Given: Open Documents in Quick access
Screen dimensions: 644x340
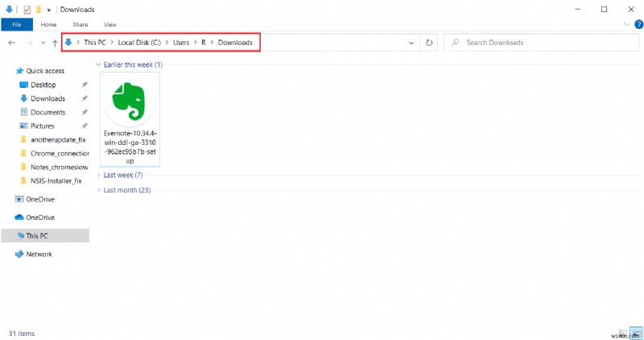Looking at the screenshot, I should [47, 112].
